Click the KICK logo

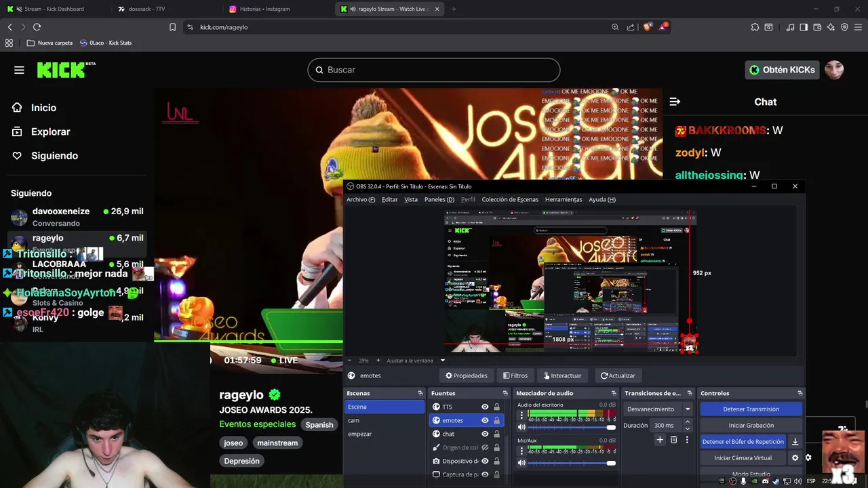(x=66, y=69)
